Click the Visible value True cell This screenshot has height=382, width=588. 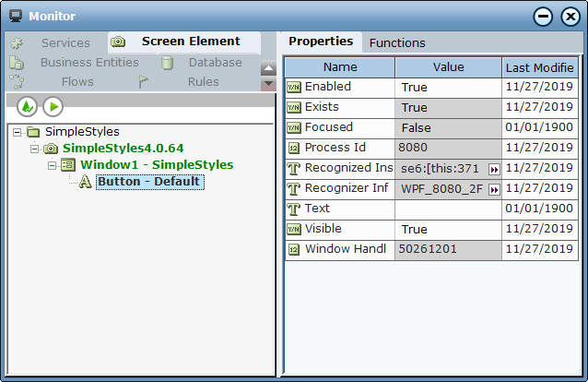click(x=448, y=230)
